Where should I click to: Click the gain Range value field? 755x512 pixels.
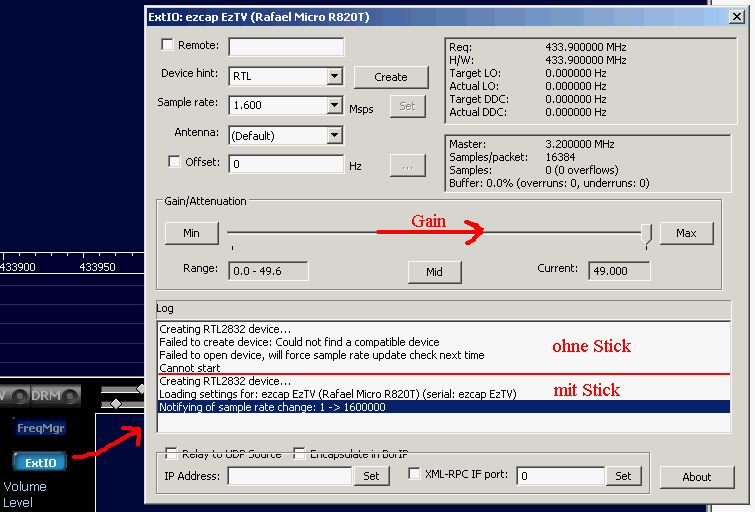point(268,271)
